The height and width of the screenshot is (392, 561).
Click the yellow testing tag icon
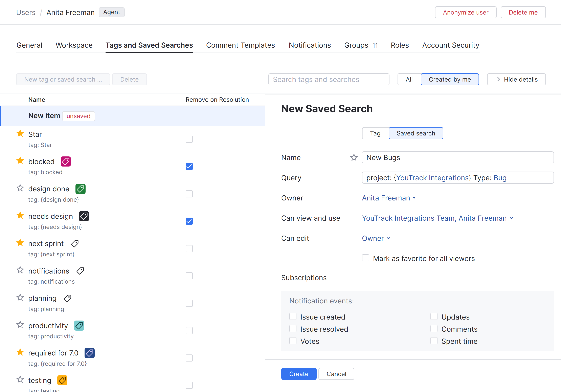62,380
